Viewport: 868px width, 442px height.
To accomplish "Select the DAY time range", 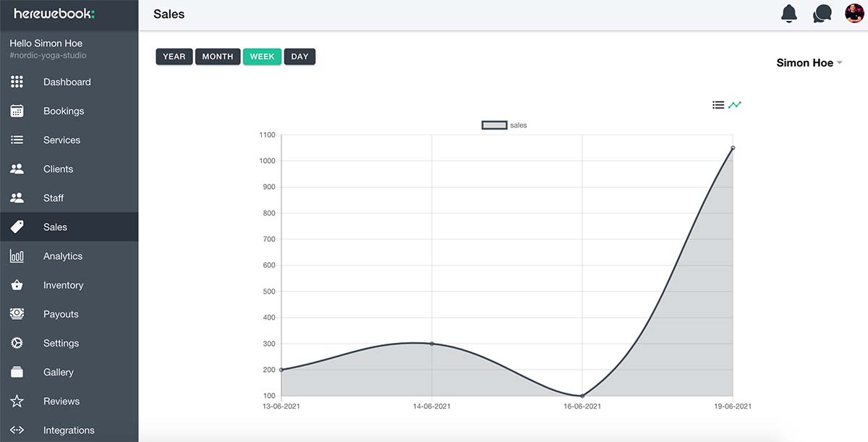I will point(299,56).
